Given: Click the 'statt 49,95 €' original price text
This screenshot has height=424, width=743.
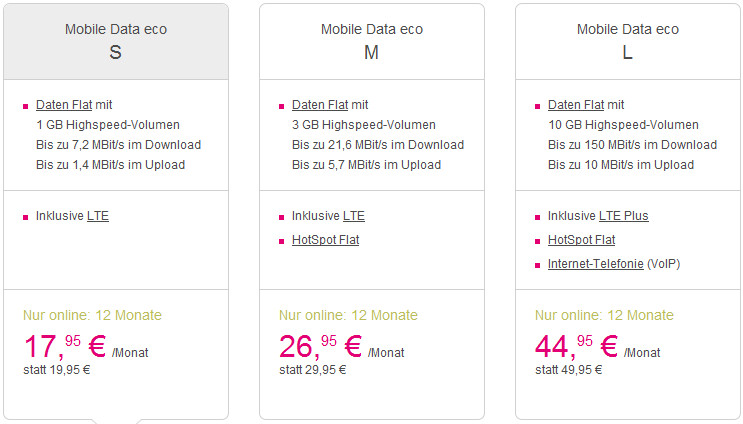Looking at the screenshot, I should tap(569, 370).
